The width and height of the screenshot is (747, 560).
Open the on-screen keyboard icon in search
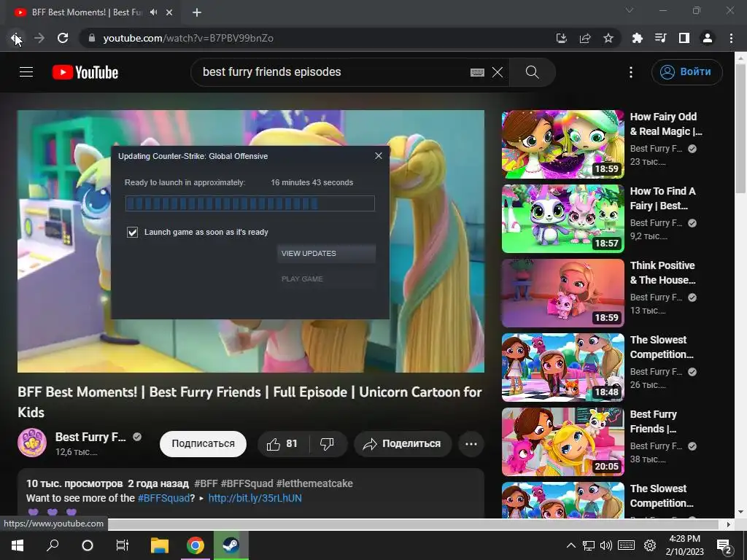[x=477, y=72]
